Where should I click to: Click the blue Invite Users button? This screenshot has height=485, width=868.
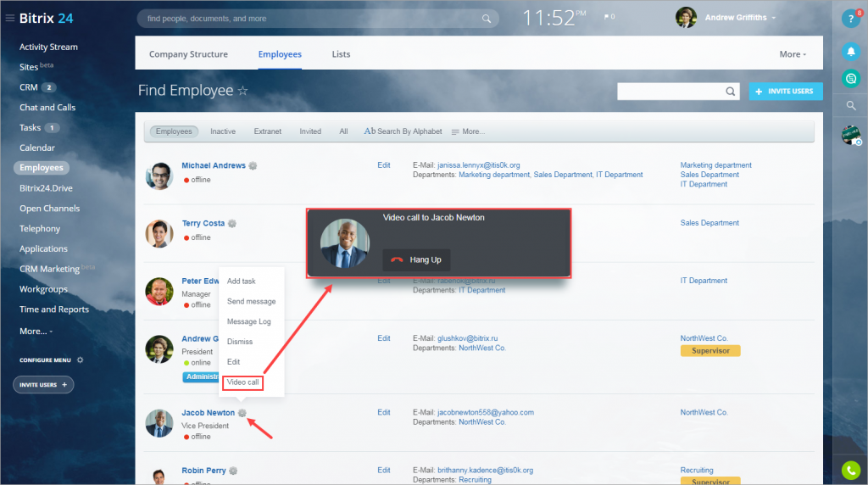point(786,92)
